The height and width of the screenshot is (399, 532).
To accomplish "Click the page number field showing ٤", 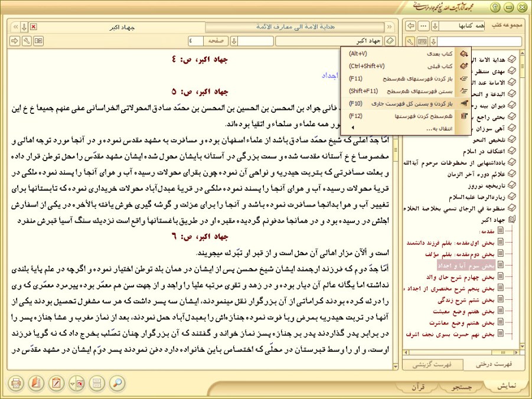I will [196, 41].
